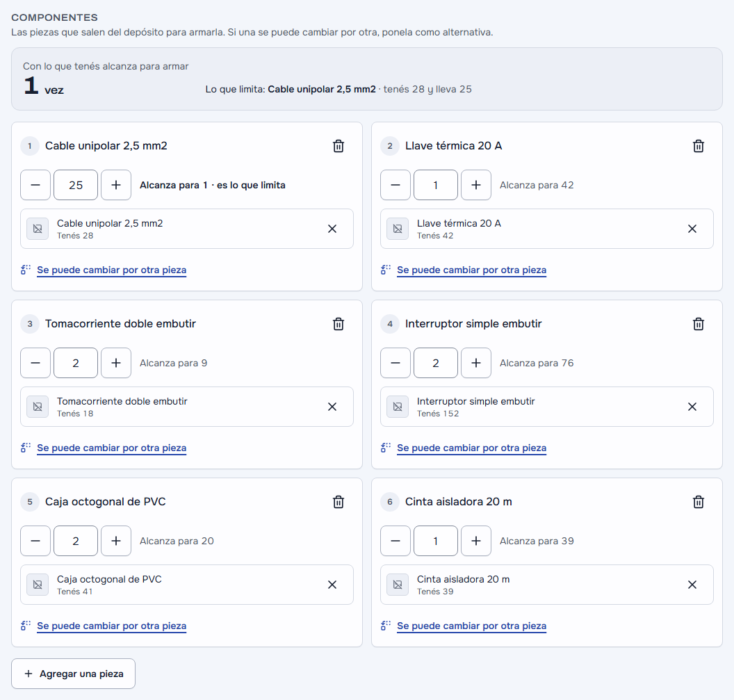Remove the Tomacorriente piece showing Tenés 18
The width and height of the screenshot is (734, 700).
[332, 407]
